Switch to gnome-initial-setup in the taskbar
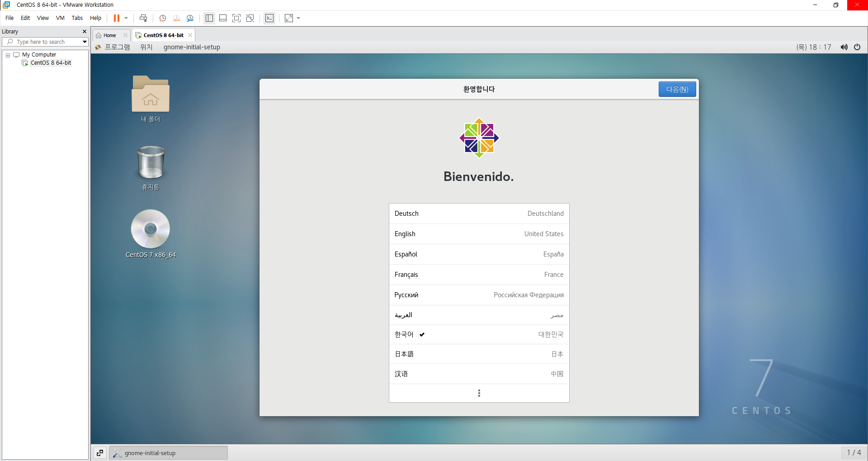Image resolution: width=868 pixels, height=461 pixels. [x=168, y=453]
